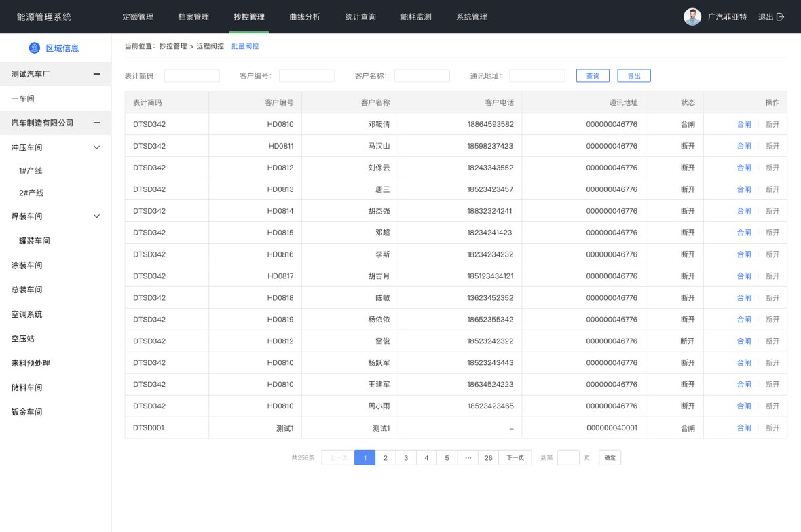Click the pagination ellipsis button
Viewport: 801px width, 532px height.
coord(468,457)
